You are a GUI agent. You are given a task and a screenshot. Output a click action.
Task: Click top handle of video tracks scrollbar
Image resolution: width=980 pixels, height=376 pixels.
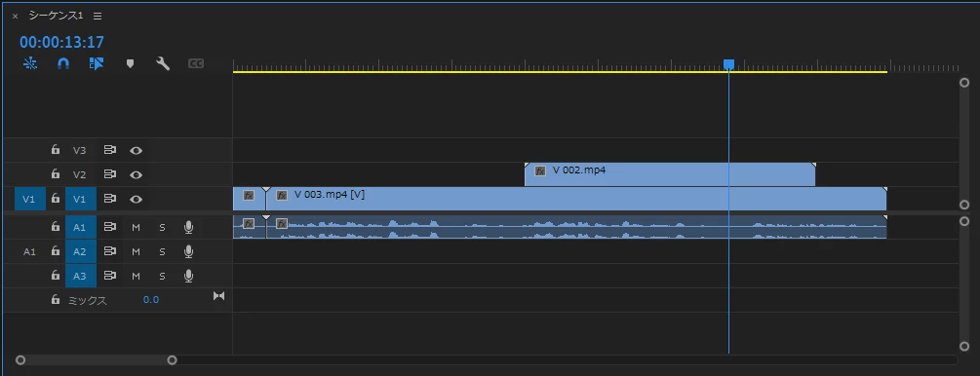[x=963, y=83]
